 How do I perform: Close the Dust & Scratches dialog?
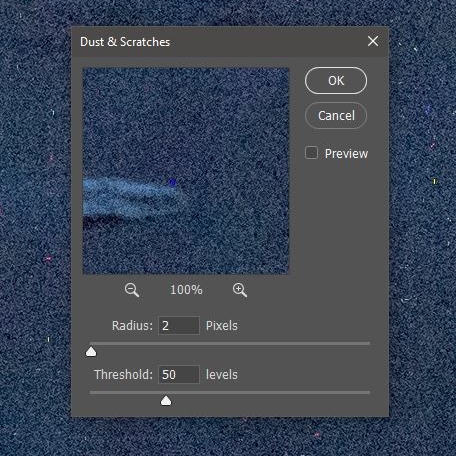point(373,41)
